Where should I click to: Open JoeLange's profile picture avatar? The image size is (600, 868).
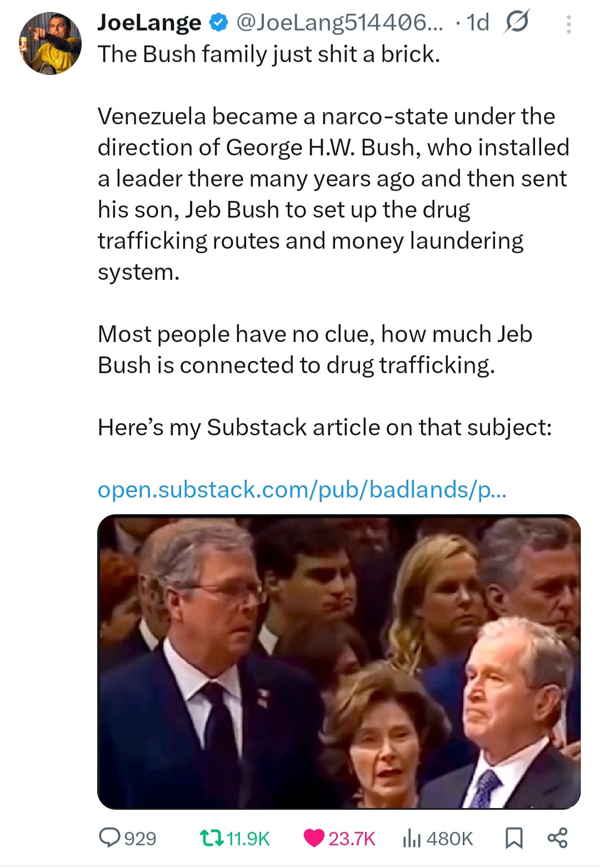[x=51, y=43]
